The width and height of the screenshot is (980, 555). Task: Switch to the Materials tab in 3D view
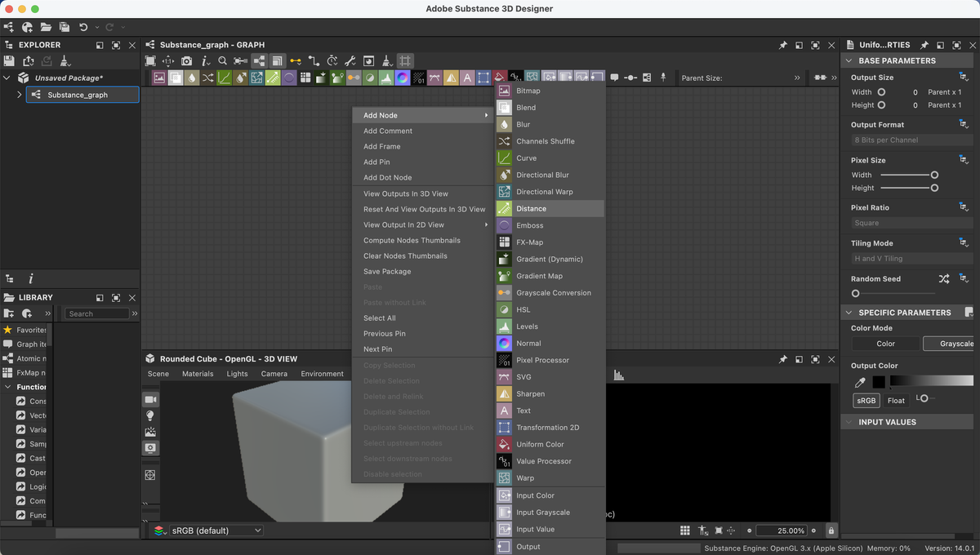coord(198,374)
